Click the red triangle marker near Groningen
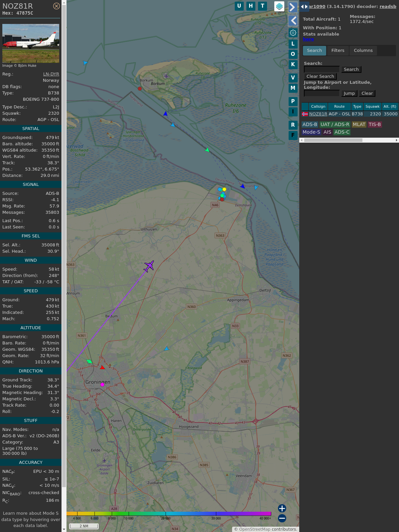This screenshot has width=399, height=532. coord(102,367)
